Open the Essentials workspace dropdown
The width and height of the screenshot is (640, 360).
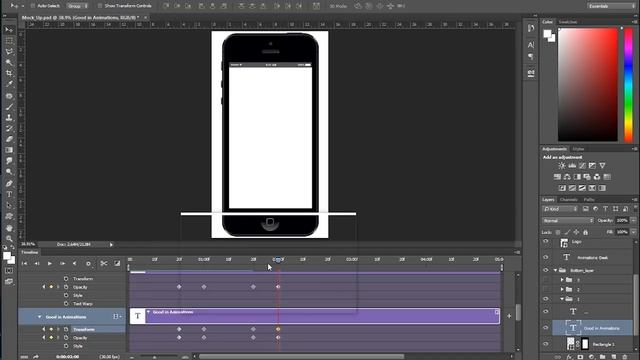(611, 6)
